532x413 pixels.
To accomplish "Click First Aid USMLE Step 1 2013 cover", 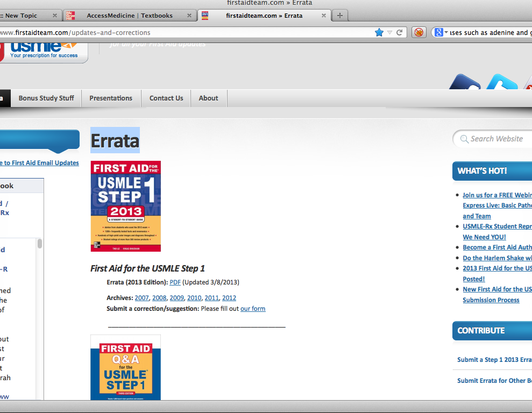I will tap(125, 206).
